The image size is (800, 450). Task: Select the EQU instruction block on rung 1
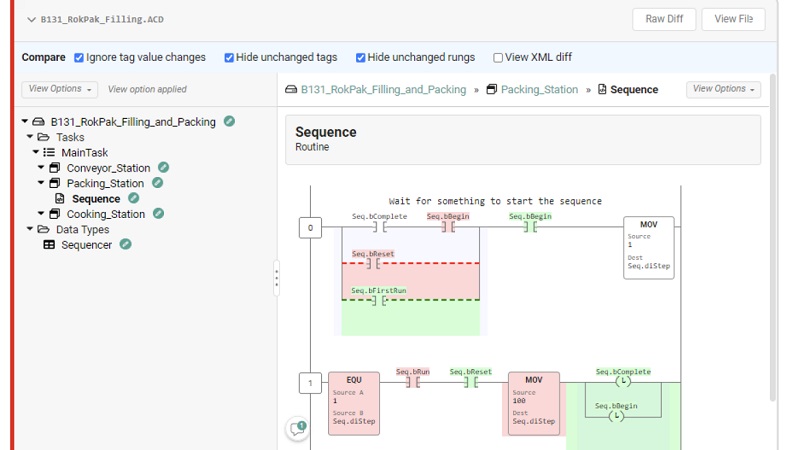354,403
